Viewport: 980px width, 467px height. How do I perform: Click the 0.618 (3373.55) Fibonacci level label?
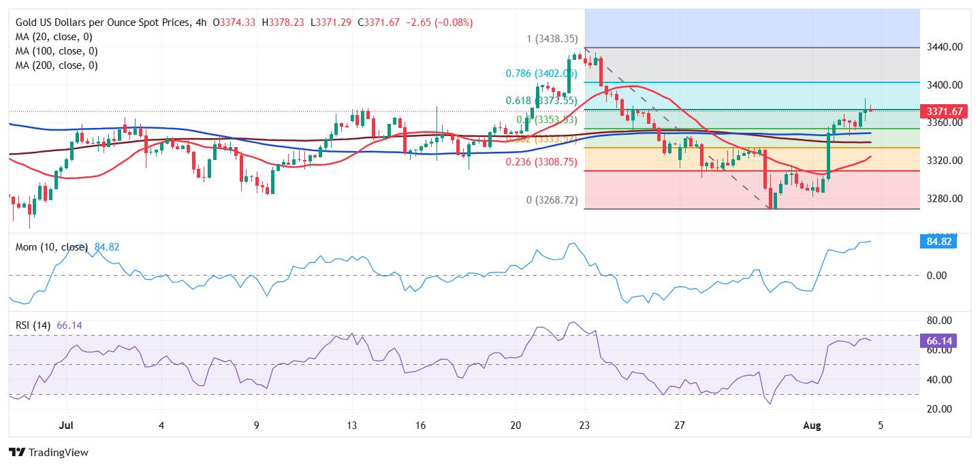(541, 101)
